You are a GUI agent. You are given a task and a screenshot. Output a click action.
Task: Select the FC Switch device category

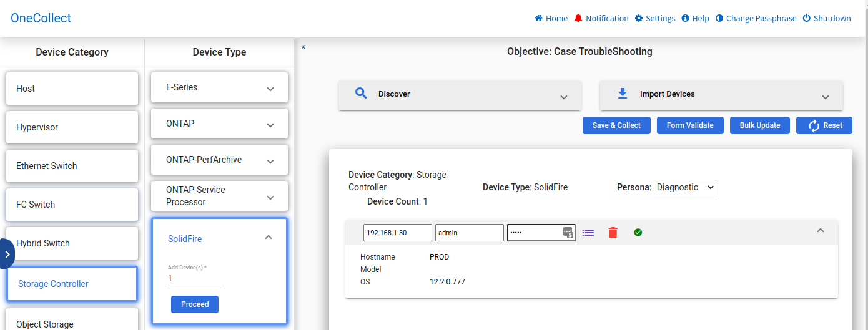coord(72,205)
